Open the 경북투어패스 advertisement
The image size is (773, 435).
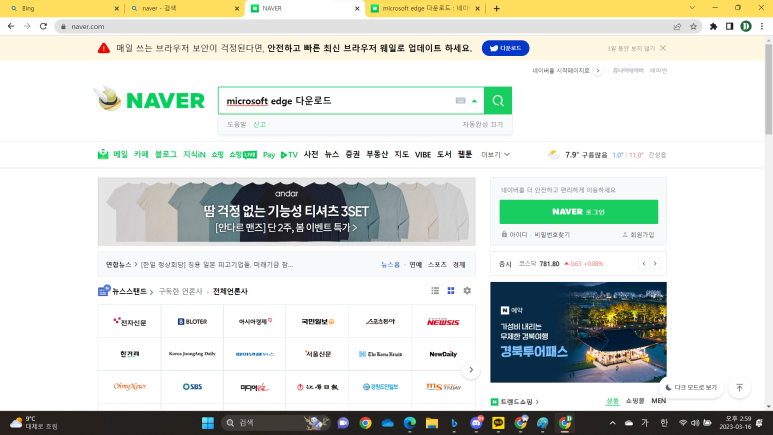click(578, 332)
